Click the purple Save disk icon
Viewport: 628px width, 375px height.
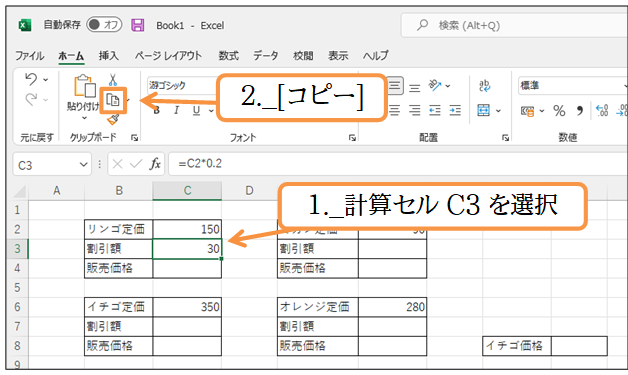pos(138,25)
